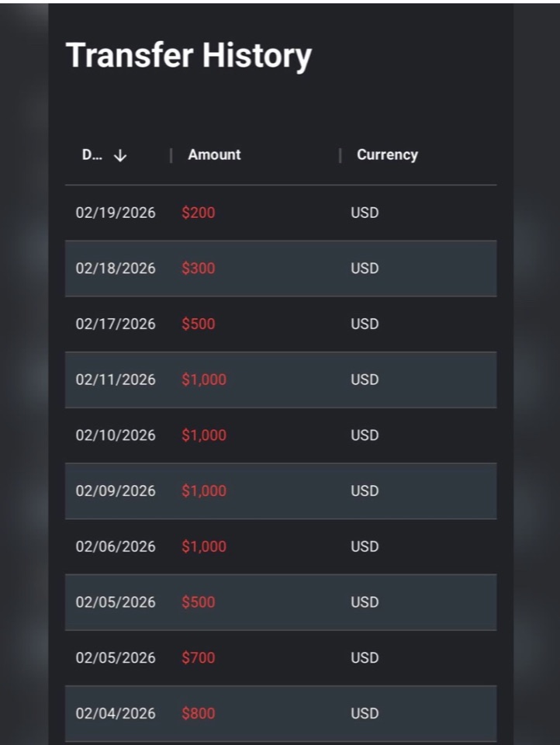The image size is (560, 745).
Task: Click the separator between Date and Amount columns
Action: pyautogui.click(x=171, y=155)
